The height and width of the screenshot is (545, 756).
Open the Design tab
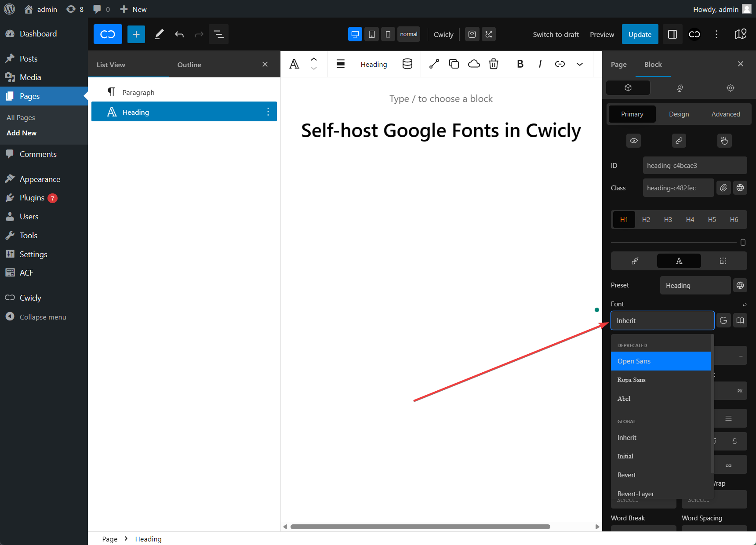(679, 114)
